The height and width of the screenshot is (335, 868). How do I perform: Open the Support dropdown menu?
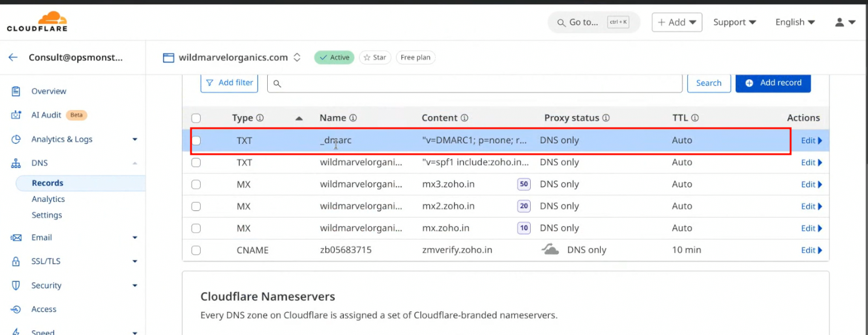coord(734,22)
